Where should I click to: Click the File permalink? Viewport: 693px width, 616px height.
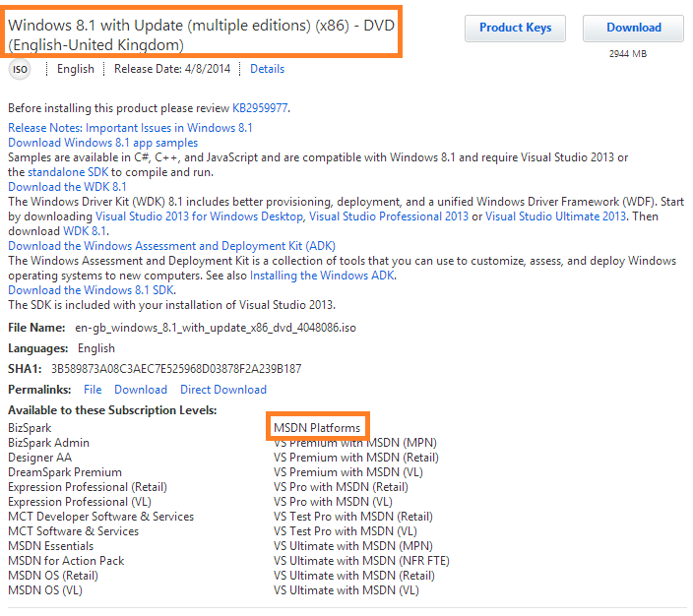(x=93, y=390)
